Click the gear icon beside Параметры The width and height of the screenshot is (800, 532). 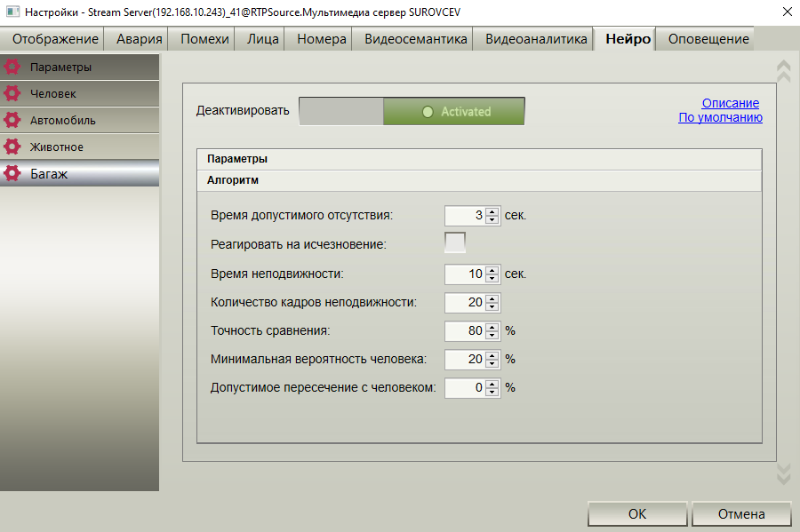(12, 67)
